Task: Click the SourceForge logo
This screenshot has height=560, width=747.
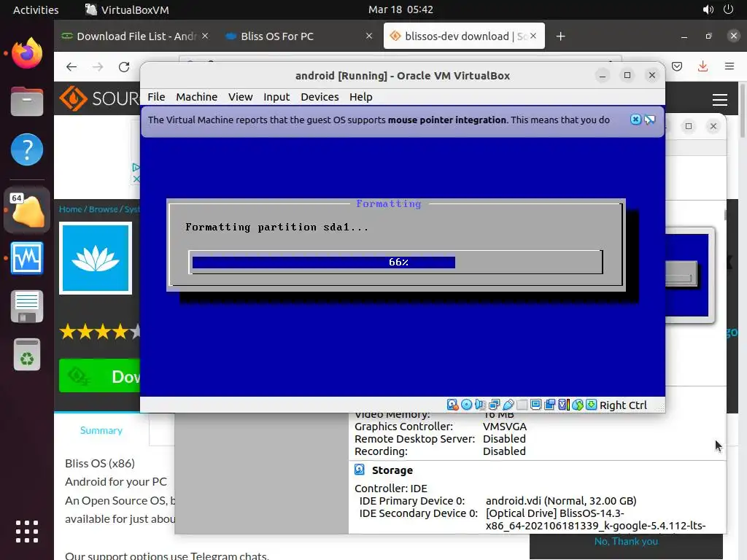Action: pyautogui.click(x=99, y=98)
